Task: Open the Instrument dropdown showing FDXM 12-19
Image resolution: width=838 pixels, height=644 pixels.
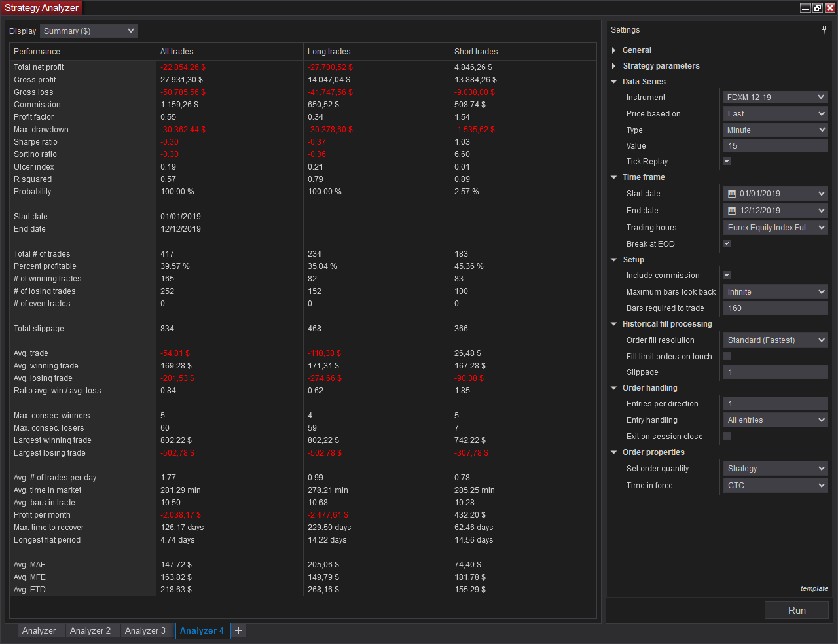Action: point(776,97)
